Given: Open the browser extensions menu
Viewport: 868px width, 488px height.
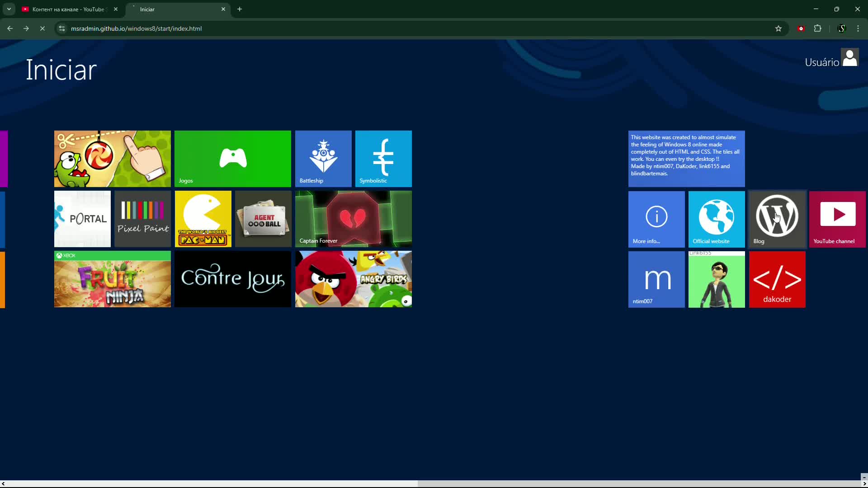Looking at the screenshot, I should pyautogui.click(x=817, y=28).
